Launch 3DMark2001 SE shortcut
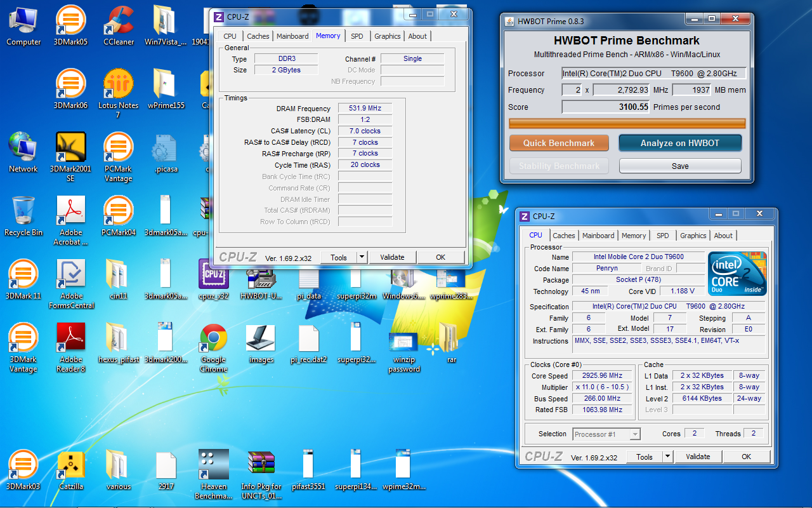The height and width of the screenshot is (508, 812). tap(70, 157)
